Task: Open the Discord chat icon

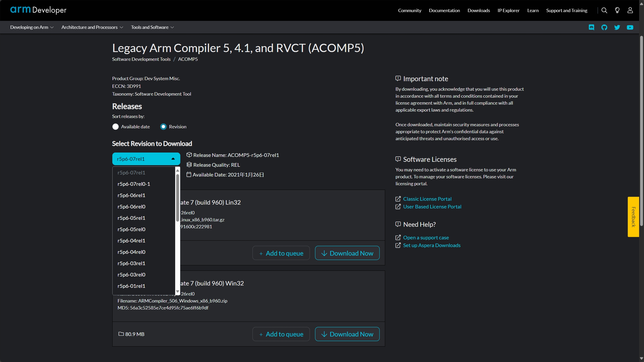Action: tap(591, 27)
